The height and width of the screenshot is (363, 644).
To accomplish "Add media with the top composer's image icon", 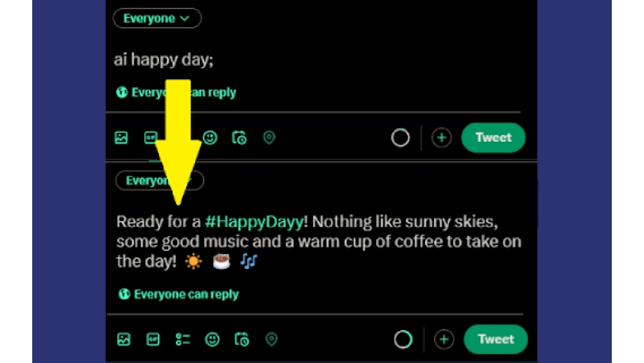I will click(x=121, y=138).
